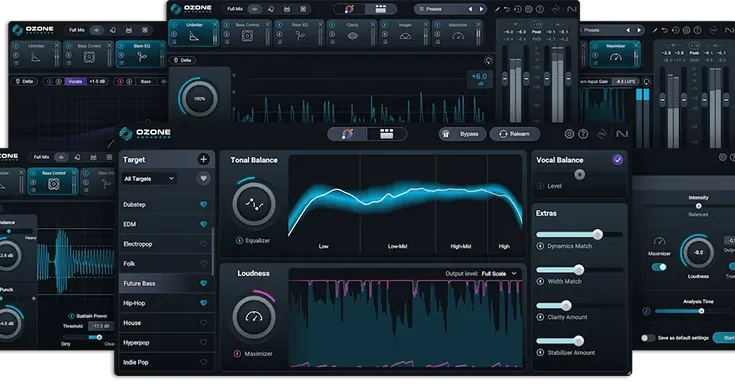The height and width of the screenshot is (384, 735).
Task: Go to next preset in top-center window
Action: click(481, 9)
